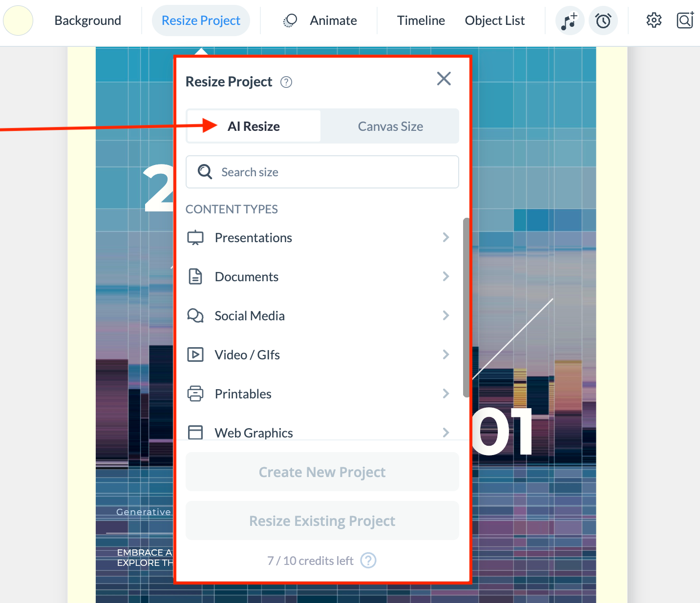The height and width of the screenshot is (603, 700).
Task: Click the Animate motion circle icon
Action: click(290, 21)
